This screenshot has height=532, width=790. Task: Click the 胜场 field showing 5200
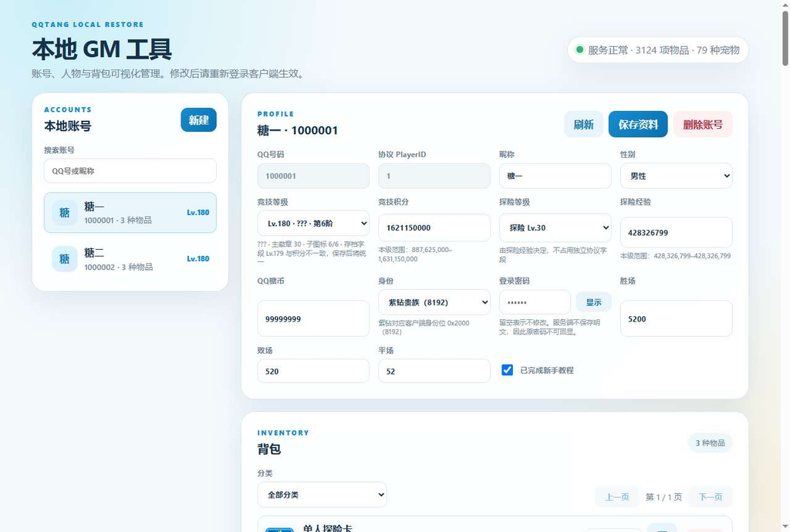pyautogui.click(x=676, y=318)
